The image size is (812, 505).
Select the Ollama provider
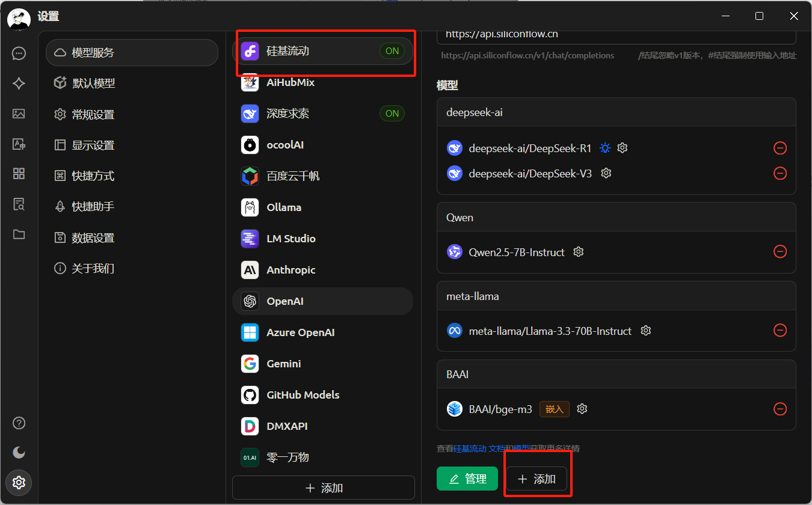click(x=284, y=207)
